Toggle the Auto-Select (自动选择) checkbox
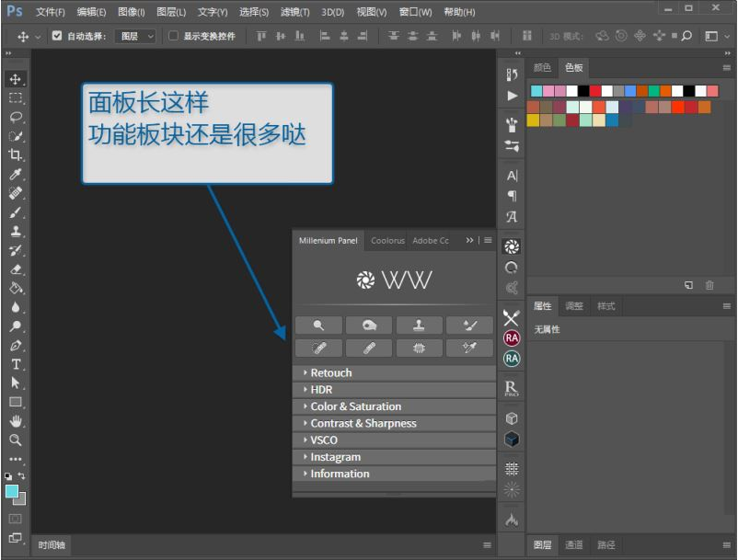The width and height of the screenshot is (738, 560). tap(57, 36)
